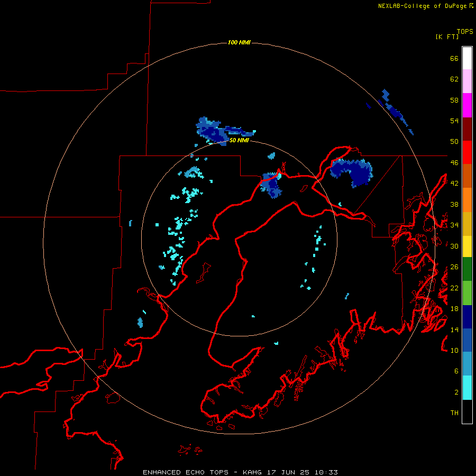Image resolution: width=476 pixels, height=476 pixels.
Task: Click the K FT units label
Action: pos(447,37)
